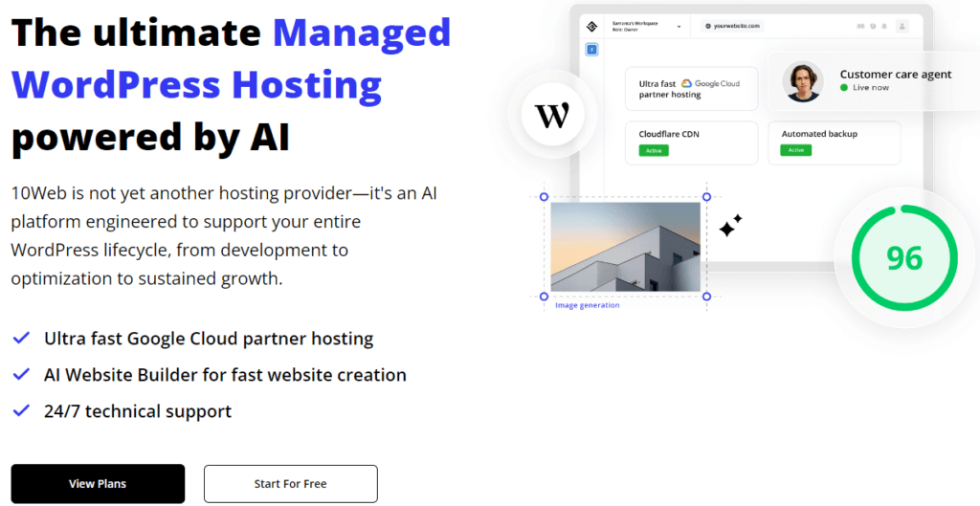
Task: Click the Google Cloud logo
Action: [x=711, y=83]
